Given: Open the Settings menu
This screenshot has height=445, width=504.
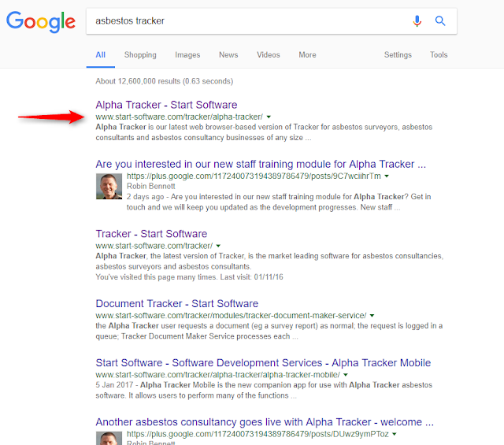Looking at the screenshot, I should click(398, 55).
